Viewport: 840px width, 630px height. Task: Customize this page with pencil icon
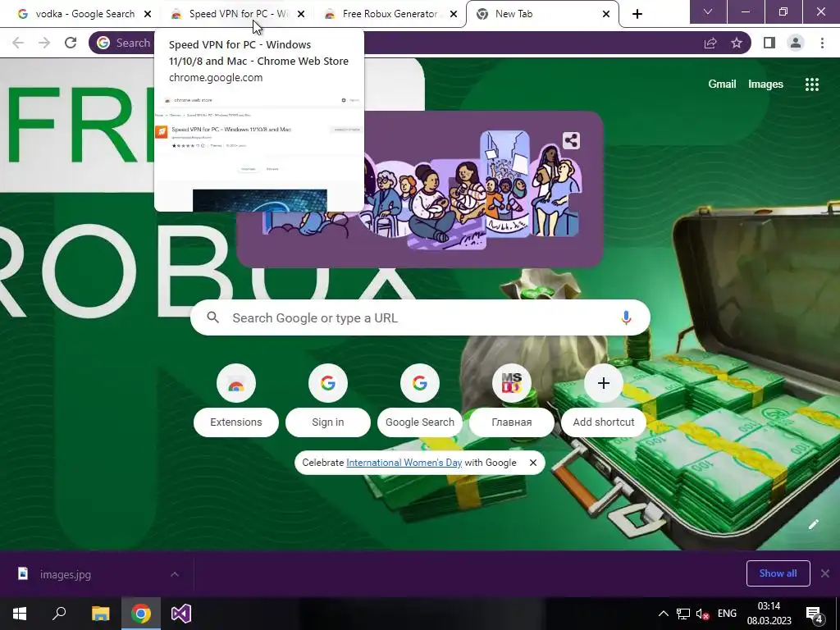click(x=813, y=524)
